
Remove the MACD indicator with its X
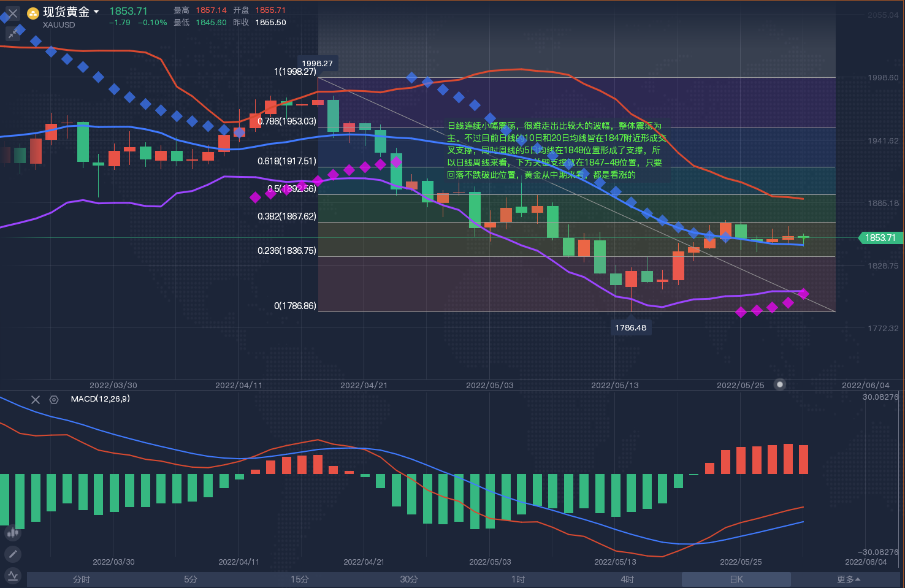click(36, 400)
